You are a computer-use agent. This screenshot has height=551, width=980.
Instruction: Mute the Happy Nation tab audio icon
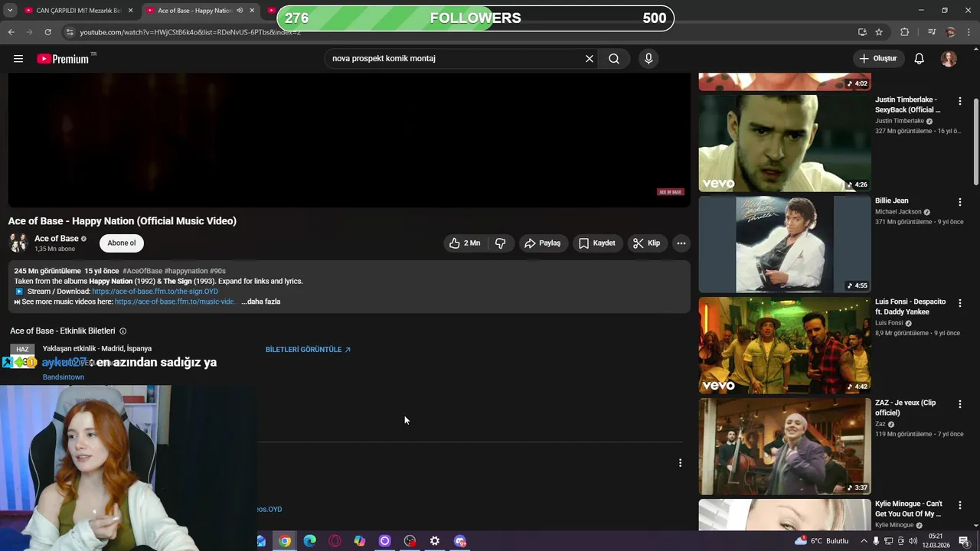pos(240,11)
